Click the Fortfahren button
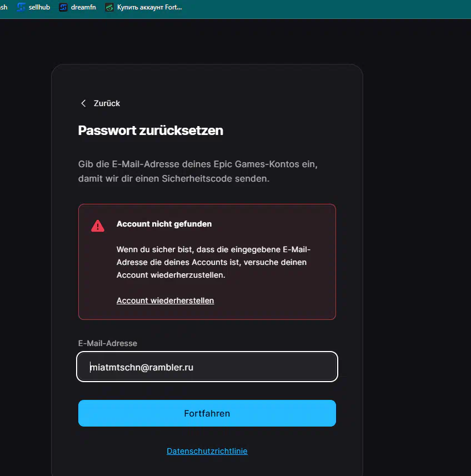The width and height of the screenshot is (471, 476). (x=207, y=413)
